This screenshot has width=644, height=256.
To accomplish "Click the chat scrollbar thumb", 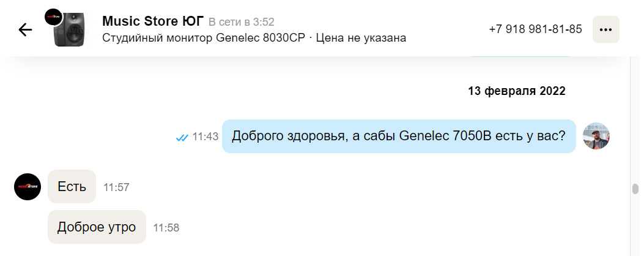I will click(635, 189).
